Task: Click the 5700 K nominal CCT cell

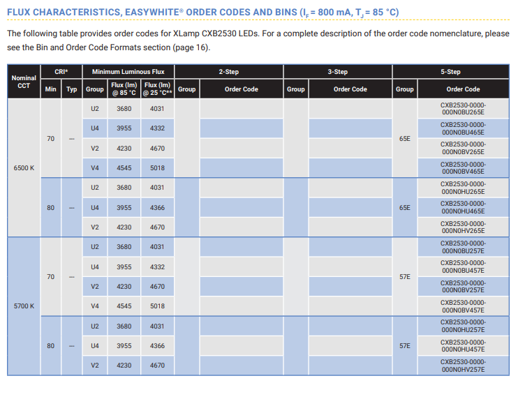Action: pos(24,306)
